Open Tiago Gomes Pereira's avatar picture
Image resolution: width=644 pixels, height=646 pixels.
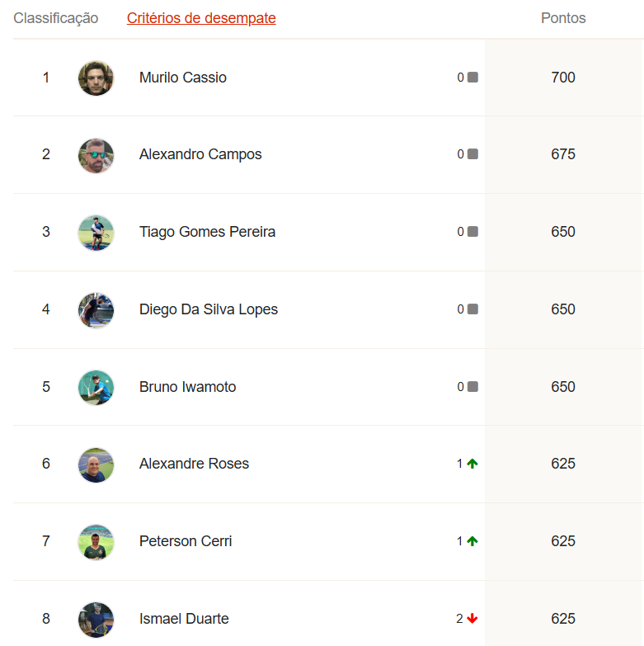96,233
